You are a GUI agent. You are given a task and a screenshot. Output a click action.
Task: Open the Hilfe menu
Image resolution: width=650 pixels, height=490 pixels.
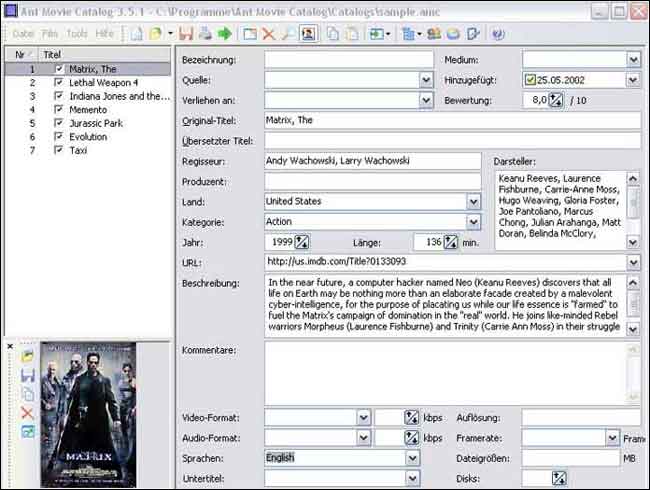pyautogui.click(x=104, y=34)
